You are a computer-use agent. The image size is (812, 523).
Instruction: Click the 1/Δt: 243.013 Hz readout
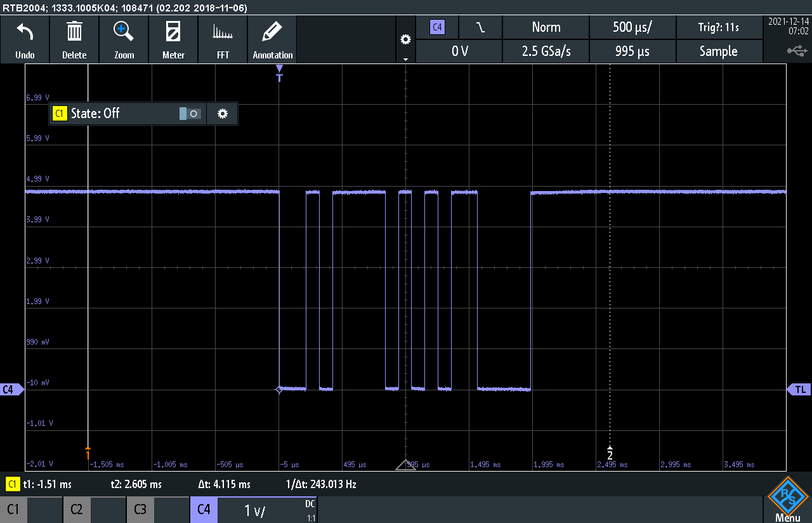click(x=321, y=484)
